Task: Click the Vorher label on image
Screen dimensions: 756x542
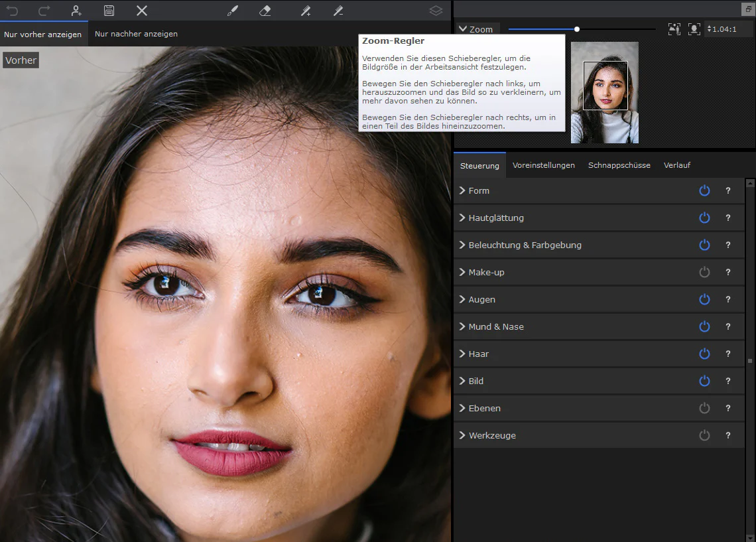Action: 21,60
